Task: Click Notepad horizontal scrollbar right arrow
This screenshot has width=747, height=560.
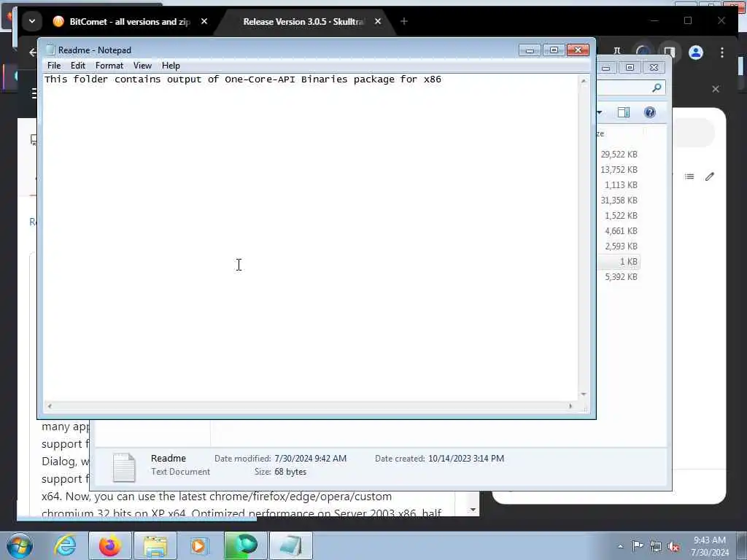Action: pos(570,406)
